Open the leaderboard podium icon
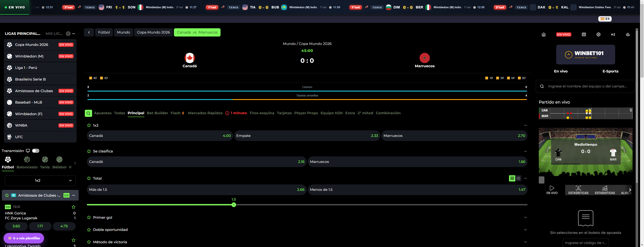The height and width of the screenshot is (247, 644). (x=628, y=34)
